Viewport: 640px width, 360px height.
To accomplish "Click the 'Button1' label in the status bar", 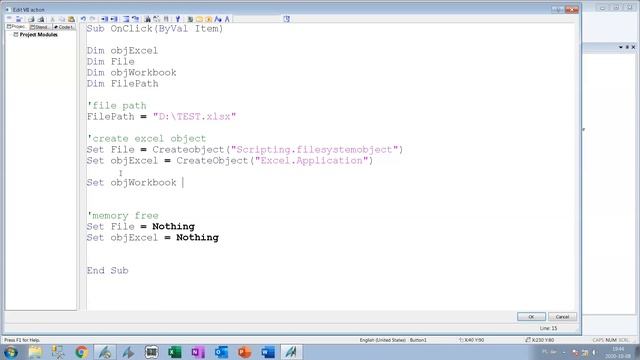I will pos(418,340).
